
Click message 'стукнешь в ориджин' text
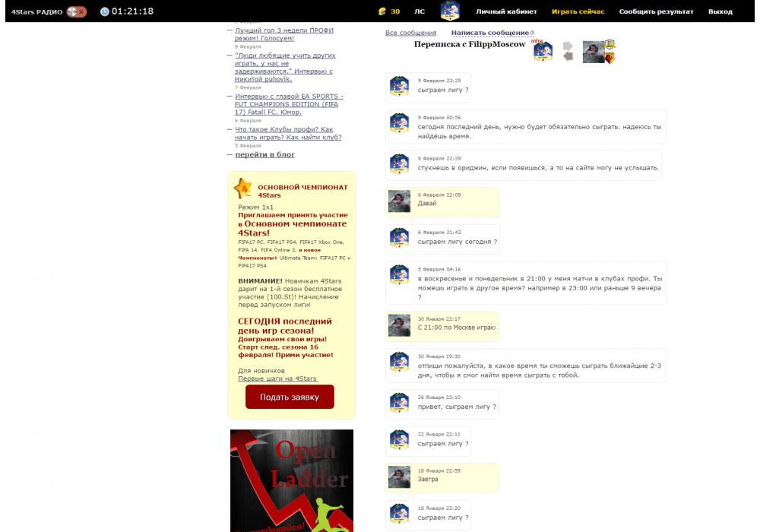pos(538,168)
